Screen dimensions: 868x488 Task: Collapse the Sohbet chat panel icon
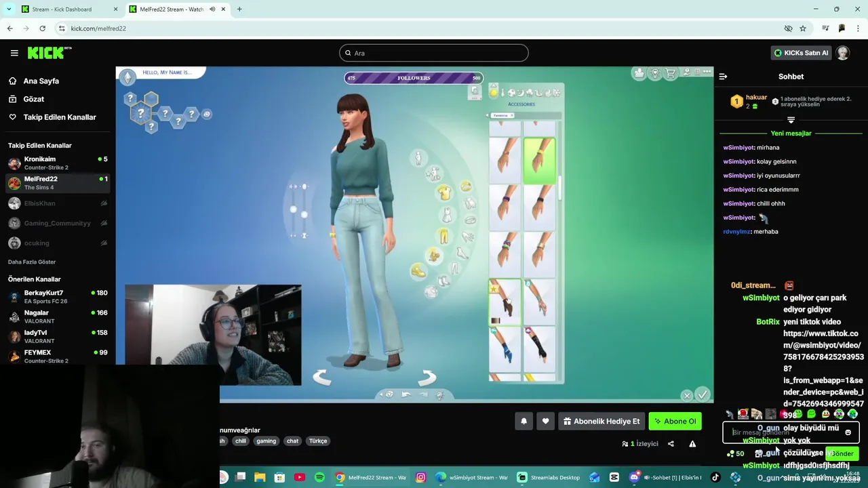[x=723, y=77]
